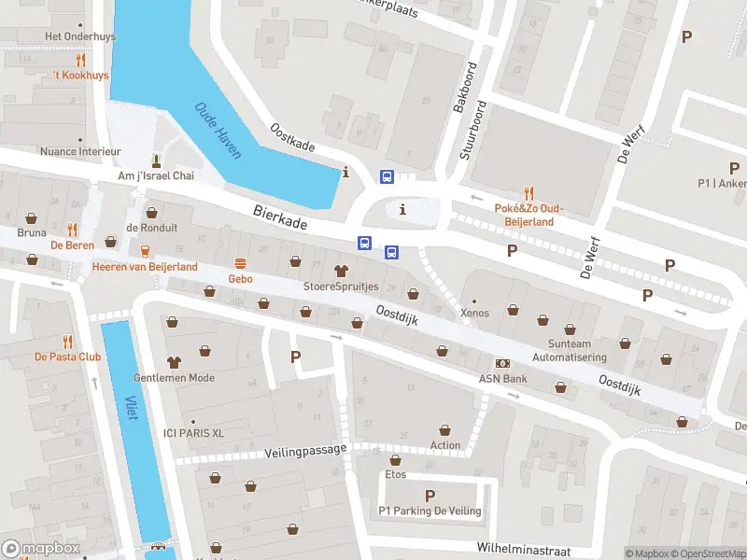Click the info icon beside Oude Haven water
This screenshot has height=560, width=747.
[x=345, y=173]
